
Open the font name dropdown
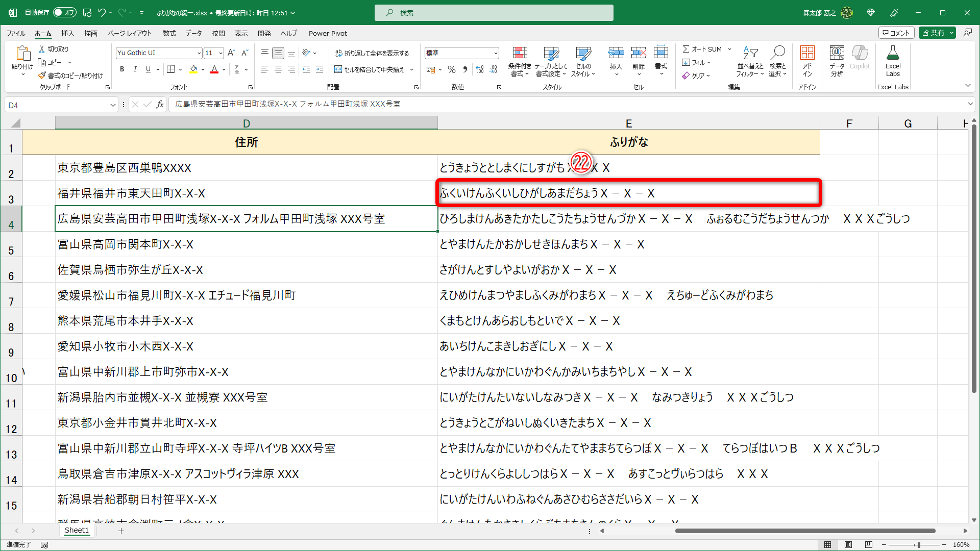(x=199, y=53)
